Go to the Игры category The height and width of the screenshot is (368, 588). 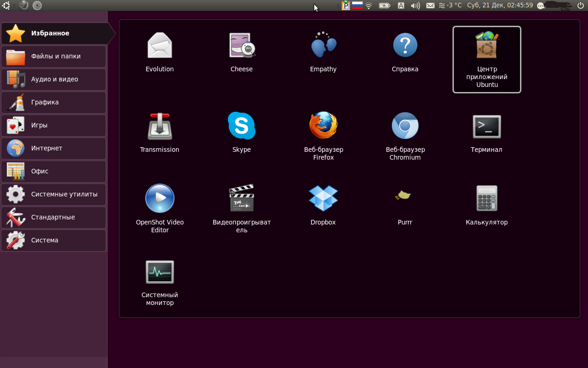(54, 125)
